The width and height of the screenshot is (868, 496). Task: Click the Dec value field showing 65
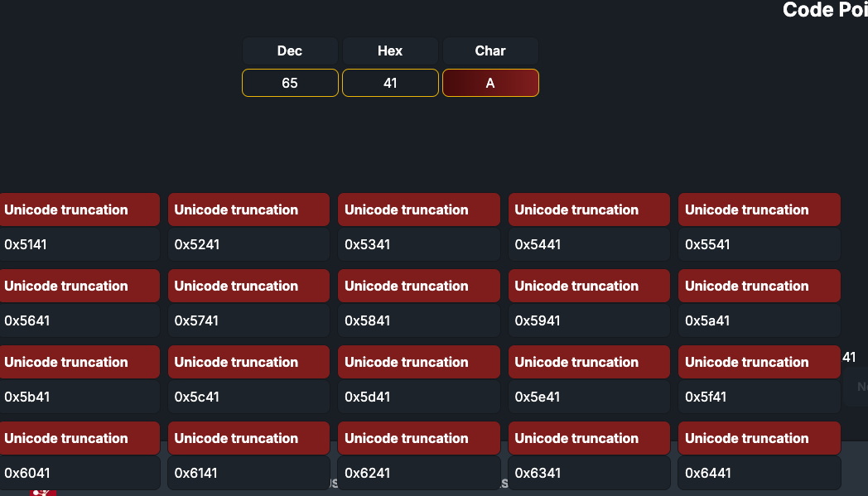[290, 83]
